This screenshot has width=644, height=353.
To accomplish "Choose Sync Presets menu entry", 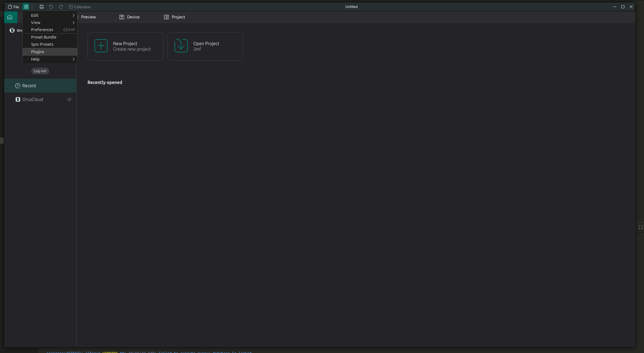I will tap(50, 44).
